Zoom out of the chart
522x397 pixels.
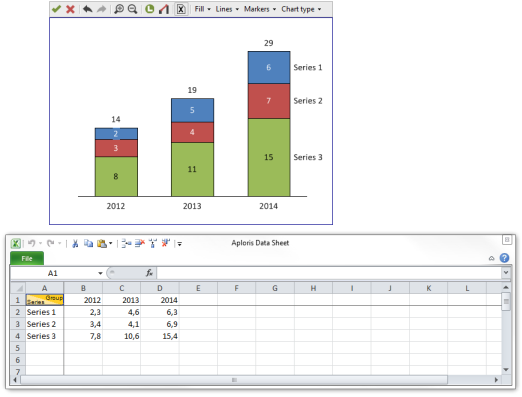pyautogui.click(x=132, y=9)
